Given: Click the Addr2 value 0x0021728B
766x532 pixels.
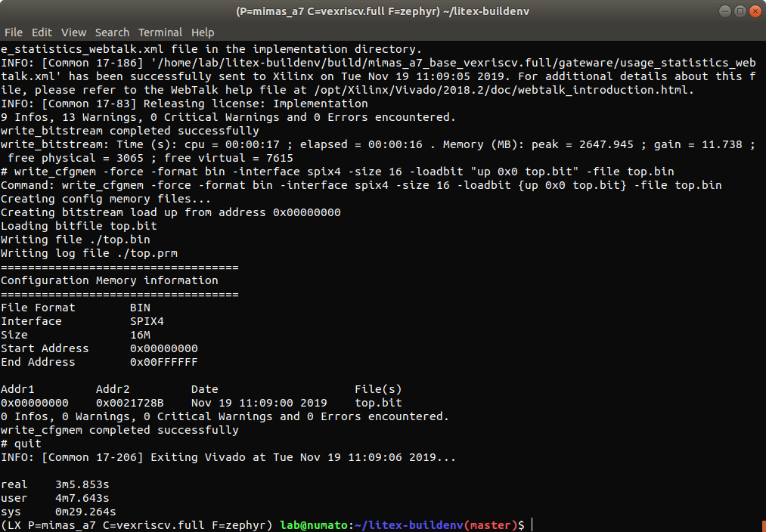Looking at the screenshot, I should tap(129, 403).
